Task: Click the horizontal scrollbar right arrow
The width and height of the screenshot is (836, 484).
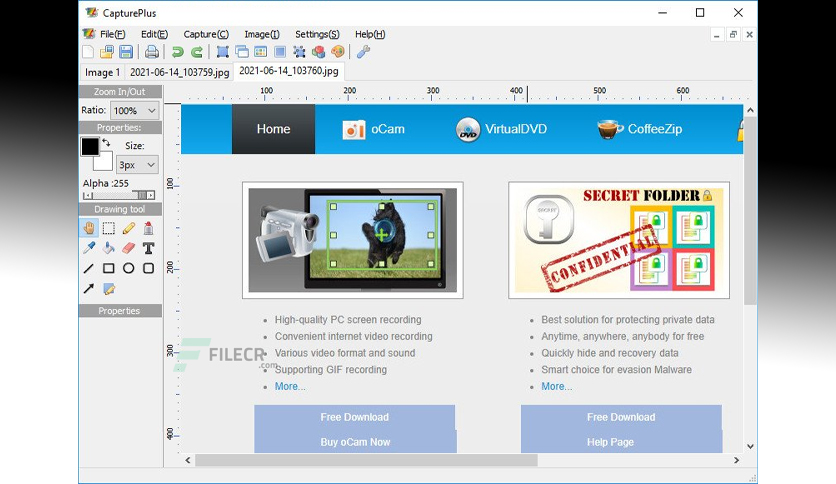Action: (736, 460)
